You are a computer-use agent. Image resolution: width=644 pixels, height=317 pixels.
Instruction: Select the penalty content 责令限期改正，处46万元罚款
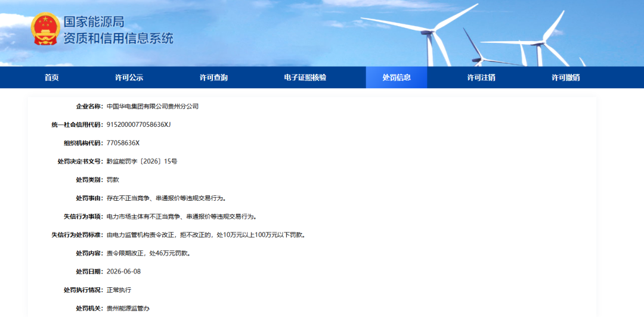click(148, 253)
